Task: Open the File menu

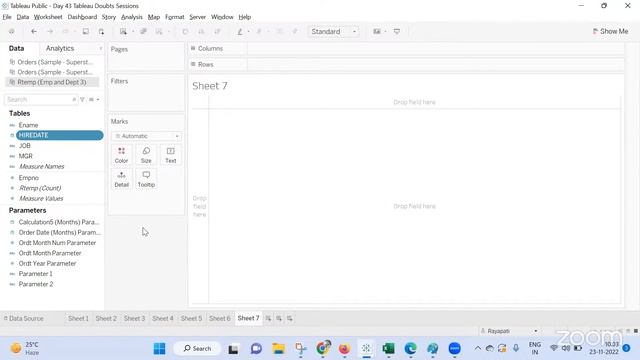Action: (7, 17)
